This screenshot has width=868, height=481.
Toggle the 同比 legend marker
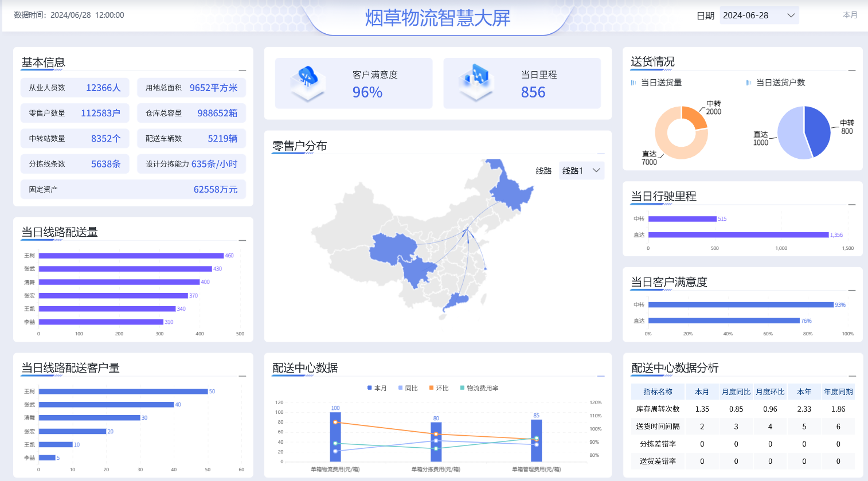(401, 388)
